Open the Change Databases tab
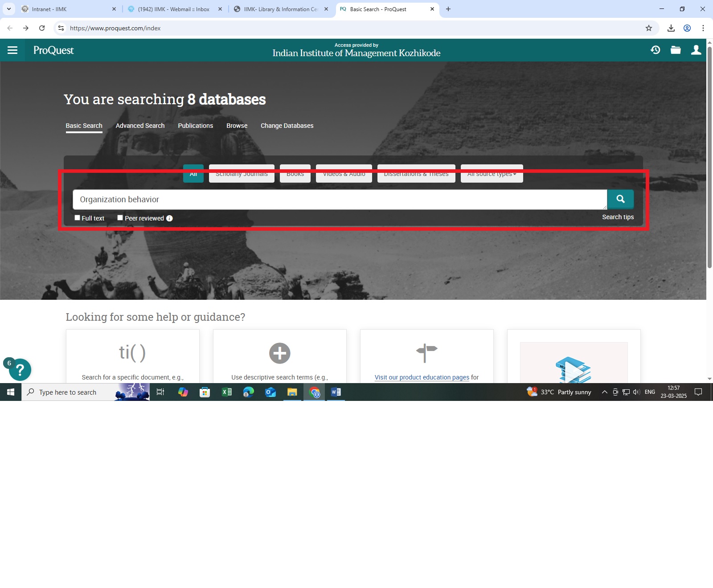Viewport: 713px width, 588px height. (287, 126)
